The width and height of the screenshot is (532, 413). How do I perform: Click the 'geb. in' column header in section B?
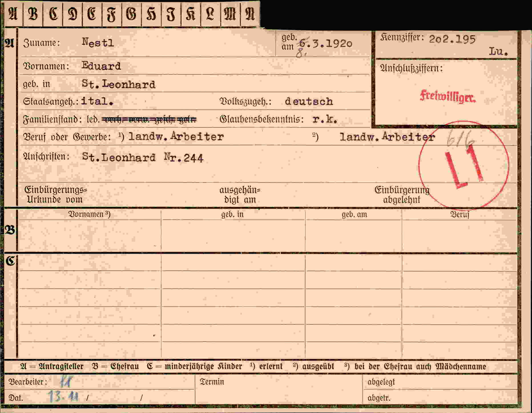[x=232, y=214]
